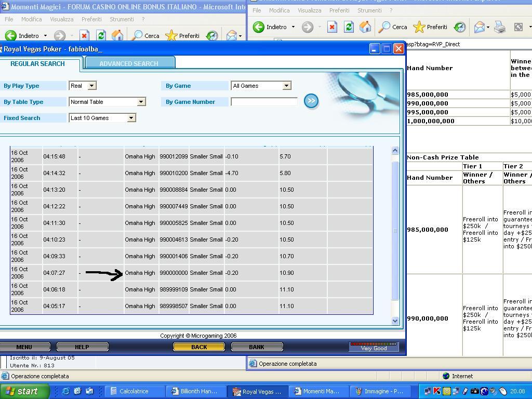Click the By Game Number input field
This screenshot has width=532, height=399.
coord(264,102)
